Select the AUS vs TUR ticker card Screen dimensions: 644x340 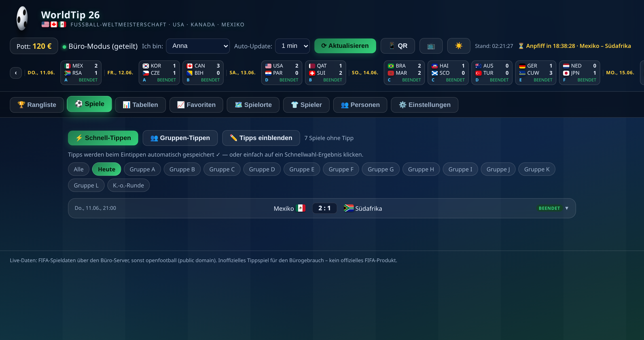tap(491, 73)
